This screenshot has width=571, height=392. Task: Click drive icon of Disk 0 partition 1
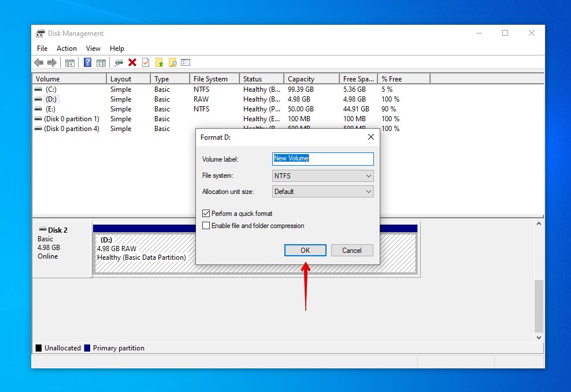(x=38, y=118)
